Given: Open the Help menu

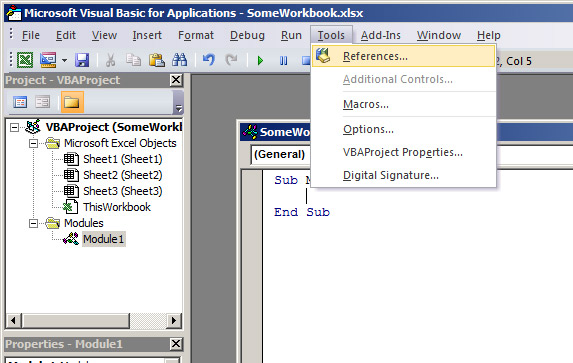Looking at the screenshot, I should click(489, 35).
